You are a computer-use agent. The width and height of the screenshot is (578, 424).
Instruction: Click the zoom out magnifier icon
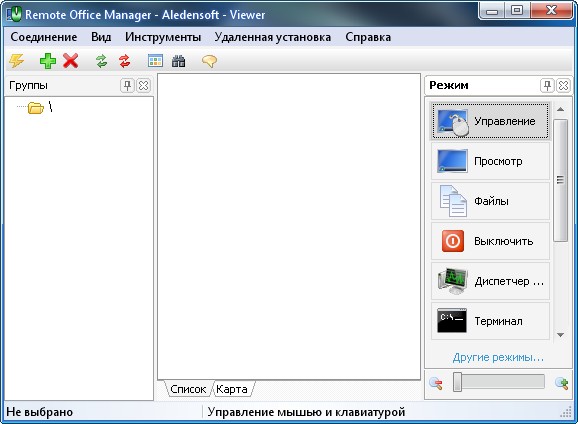pyautogui.click(x=436, y=384)
